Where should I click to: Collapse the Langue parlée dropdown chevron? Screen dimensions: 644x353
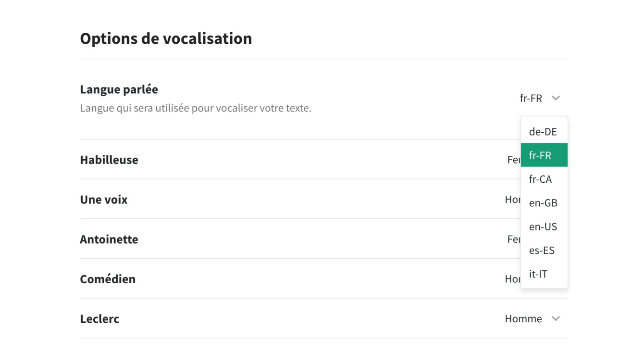(x=556, y=98)
